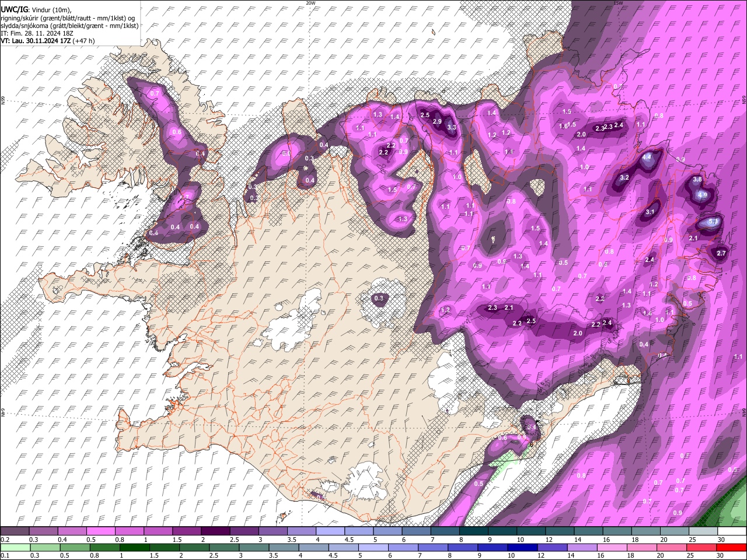Click the dark purple legend swatch between 2 and 2.5
Image resolution: width=747 pixels, height=560 pixels.
click(215, 531)
